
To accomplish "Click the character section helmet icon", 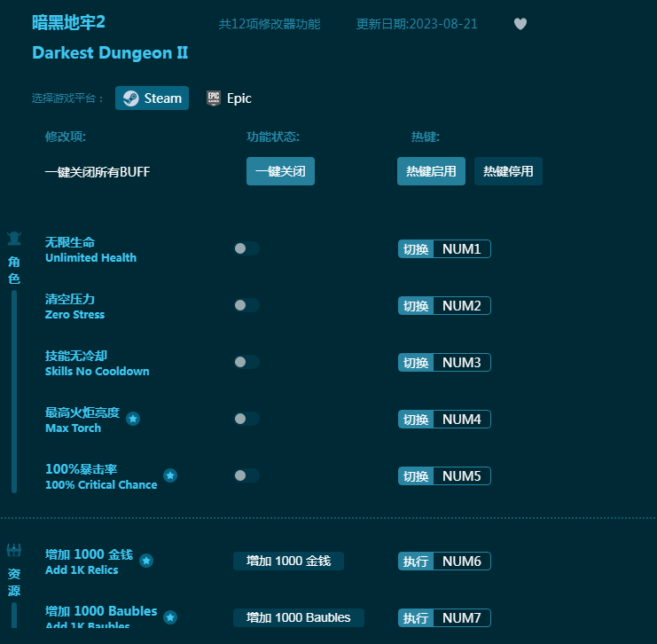I will click(14, 238).
